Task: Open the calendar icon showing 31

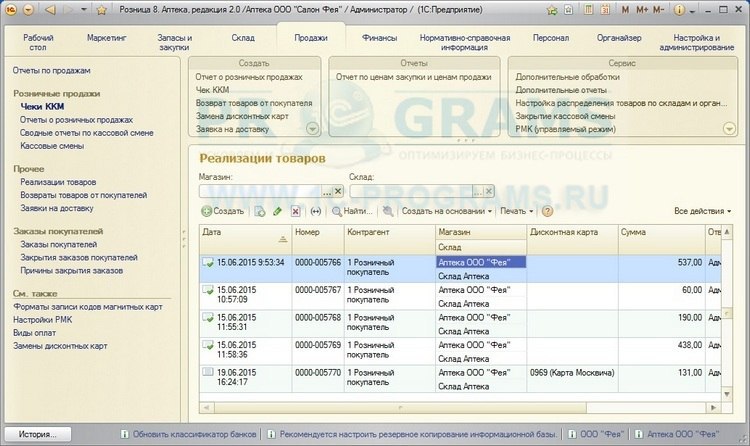Action: click(605, 10)
